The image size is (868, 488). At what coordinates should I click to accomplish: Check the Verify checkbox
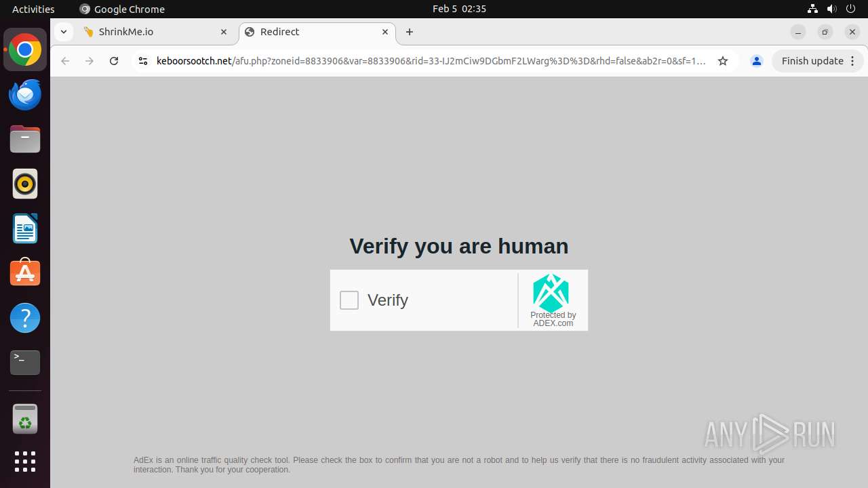pos(349,300)
